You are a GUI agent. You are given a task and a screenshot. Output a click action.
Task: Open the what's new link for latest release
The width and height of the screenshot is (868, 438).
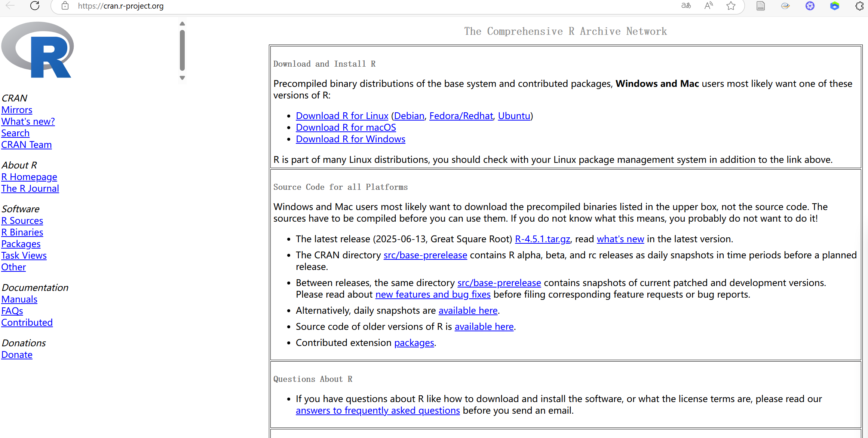620,239
